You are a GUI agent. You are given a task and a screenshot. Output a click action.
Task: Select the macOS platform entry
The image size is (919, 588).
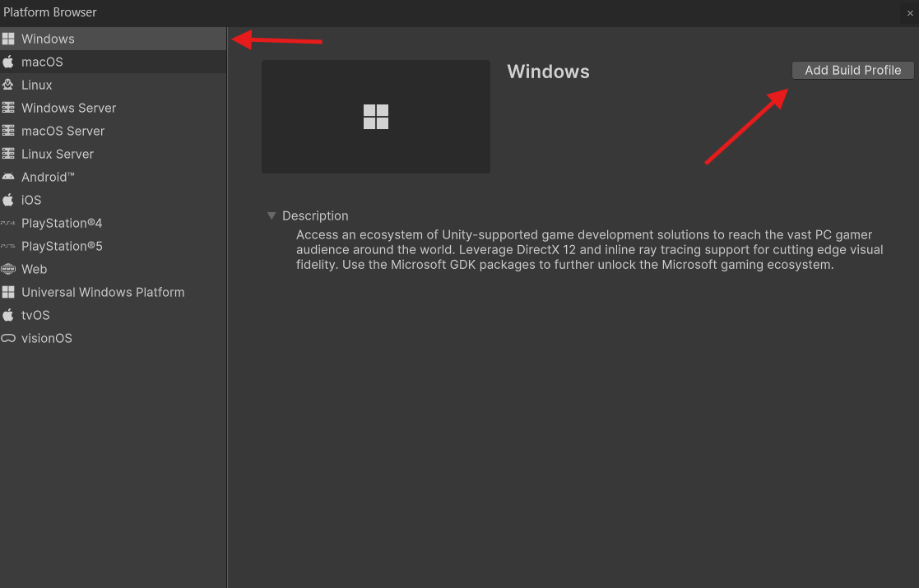113,62
